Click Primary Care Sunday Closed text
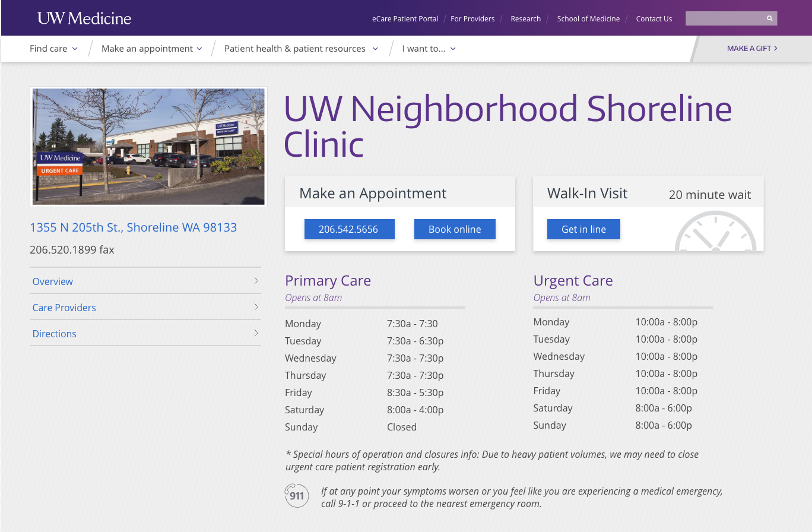This screenshot has width=812, height=532. 402,427
